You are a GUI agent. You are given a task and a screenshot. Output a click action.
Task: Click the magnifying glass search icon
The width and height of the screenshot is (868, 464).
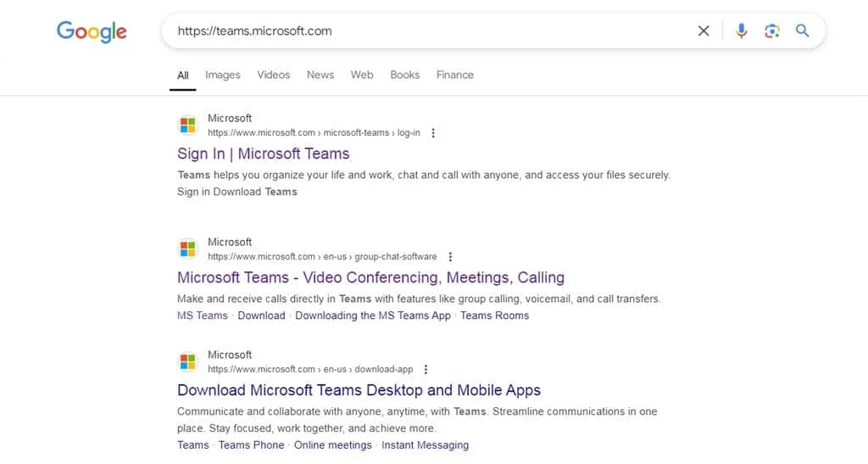coord(802,31)
